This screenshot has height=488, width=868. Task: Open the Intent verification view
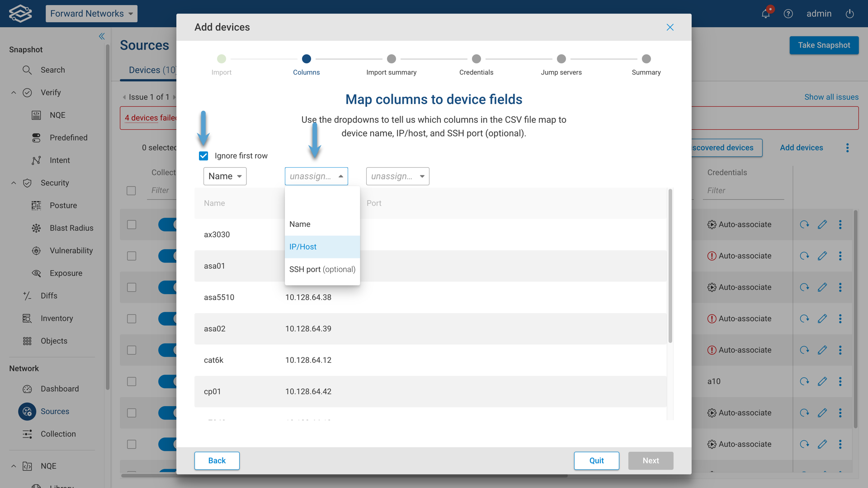60,160
